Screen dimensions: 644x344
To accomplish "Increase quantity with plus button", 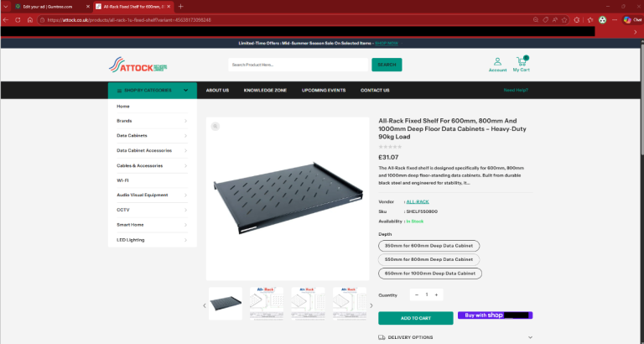I will click(436, 294).
